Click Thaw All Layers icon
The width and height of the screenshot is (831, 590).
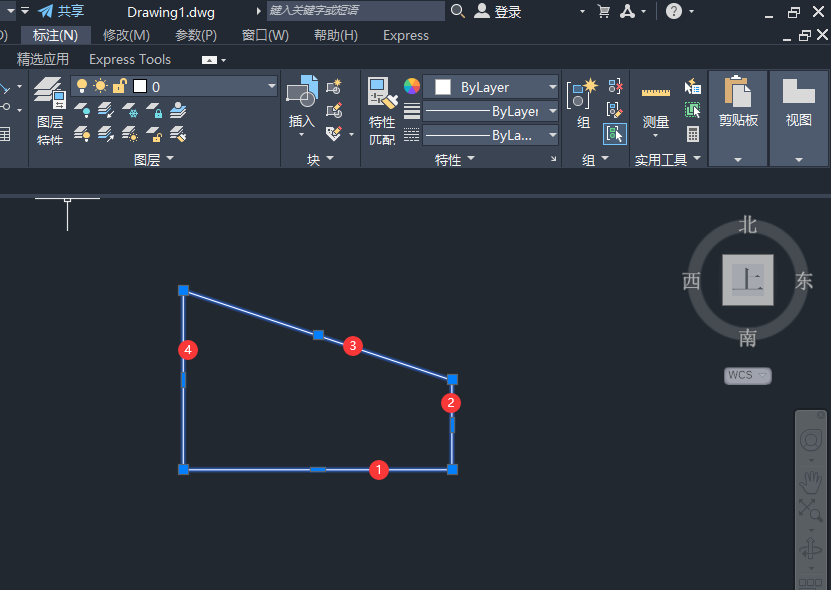click(x=130, y=134)
